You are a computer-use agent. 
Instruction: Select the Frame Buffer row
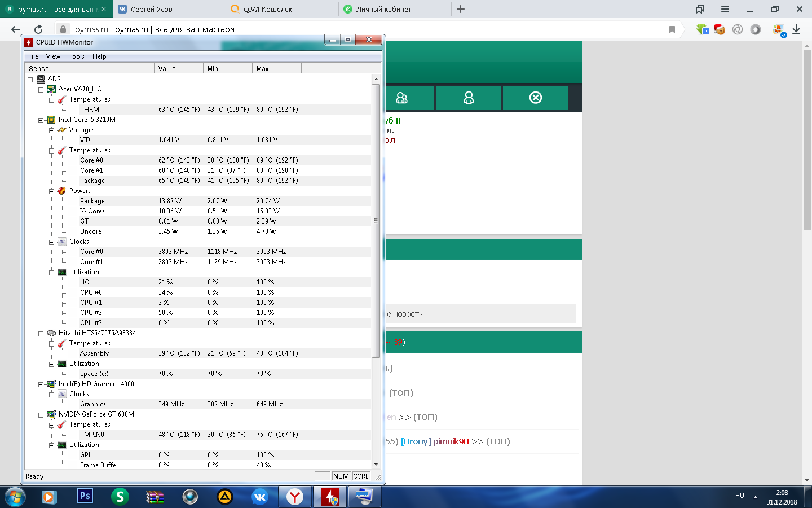click(198, 465)
